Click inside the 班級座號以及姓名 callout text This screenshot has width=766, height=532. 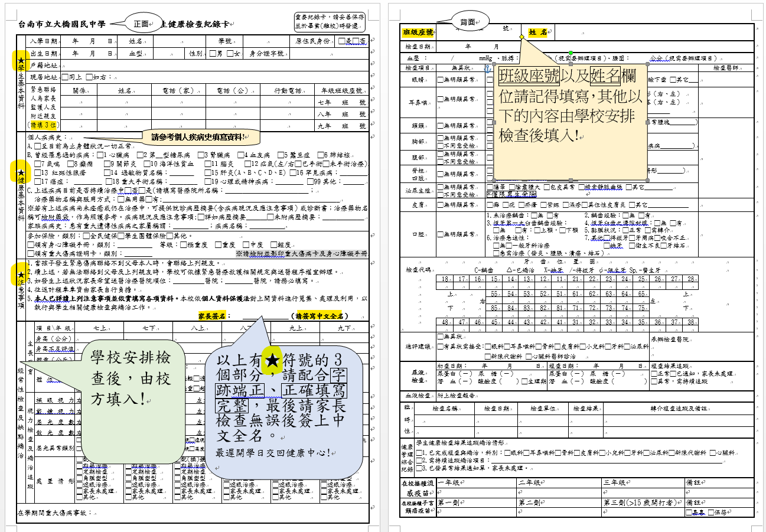tap(570, 105)
